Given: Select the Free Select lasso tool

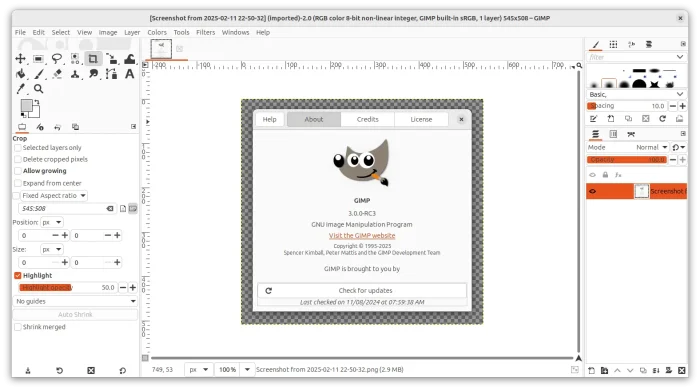Looking at the screenshot, I should coord(57,59).
